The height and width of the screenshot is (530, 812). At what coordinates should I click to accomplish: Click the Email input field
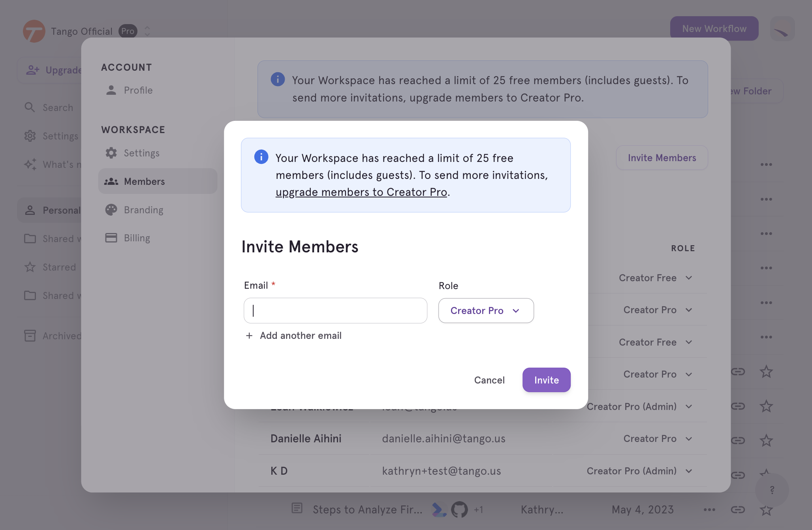[x=335, y=310]
